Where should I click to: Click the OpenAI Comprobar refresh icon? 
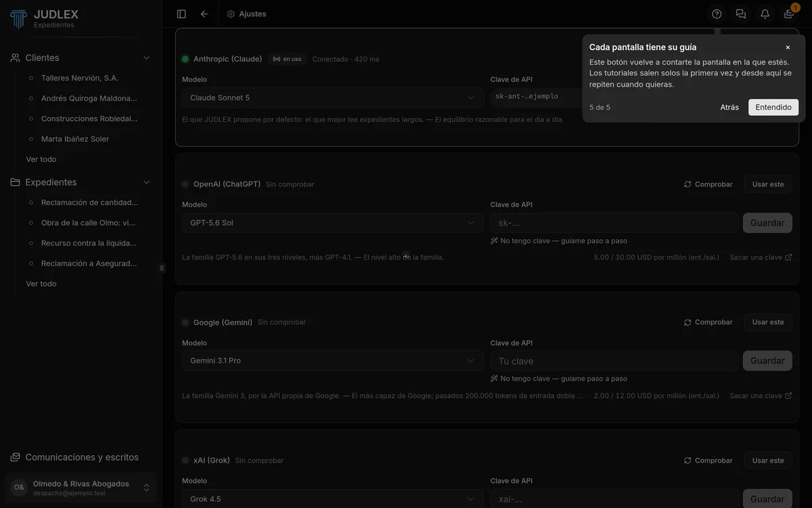pyautogui.click(x=687, y=184)
